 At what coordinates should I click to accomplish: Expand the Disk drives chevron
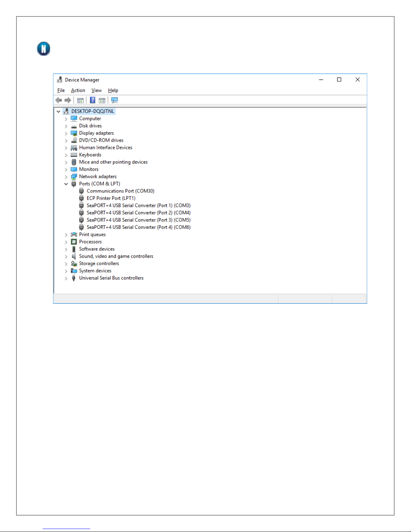(66, 126)
